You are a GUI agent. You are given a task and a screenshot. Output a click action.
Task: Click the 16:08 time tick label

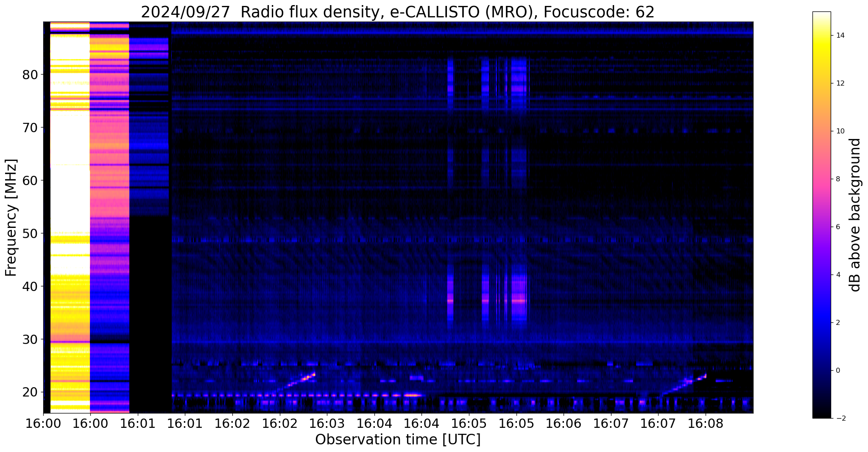click(x=706, y=423)
